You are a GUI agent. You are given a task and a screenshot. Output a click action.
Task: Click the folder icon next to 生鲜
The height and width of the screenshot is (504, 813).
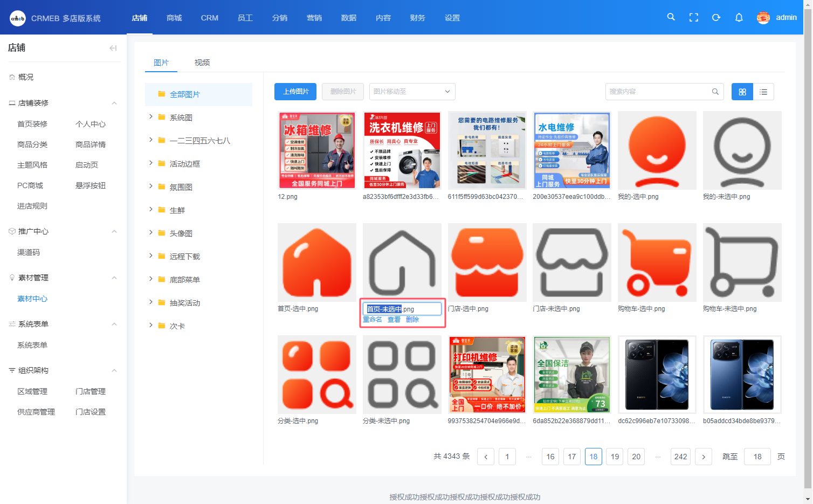coord(161,210)
